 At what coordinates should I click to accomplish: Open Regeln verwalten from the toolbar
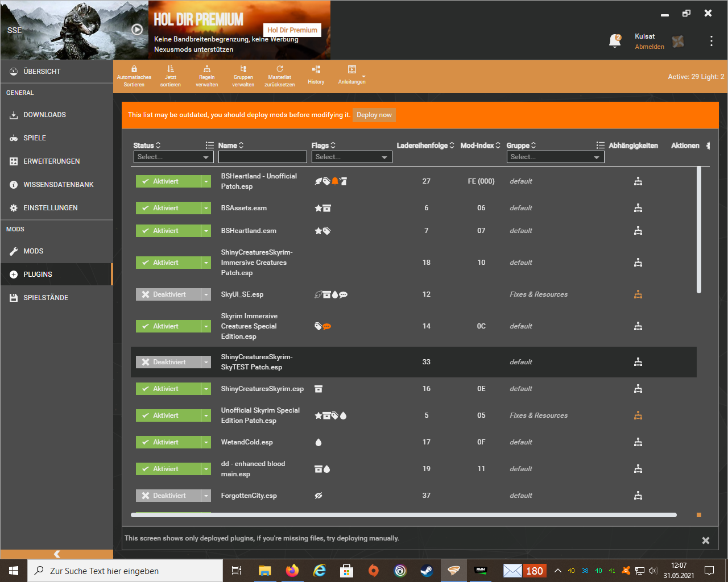coord(207,69)
